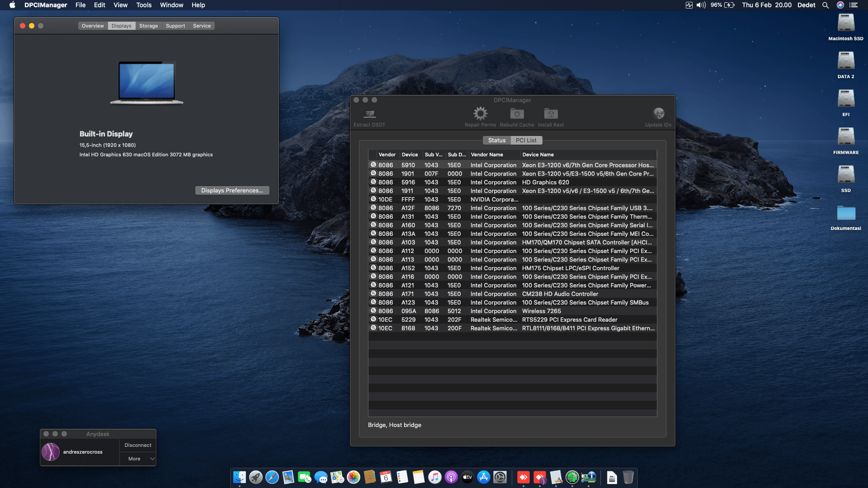Click the Repair Perms gear icon
This screenshot has width=868, height=488.
point(480,113)
